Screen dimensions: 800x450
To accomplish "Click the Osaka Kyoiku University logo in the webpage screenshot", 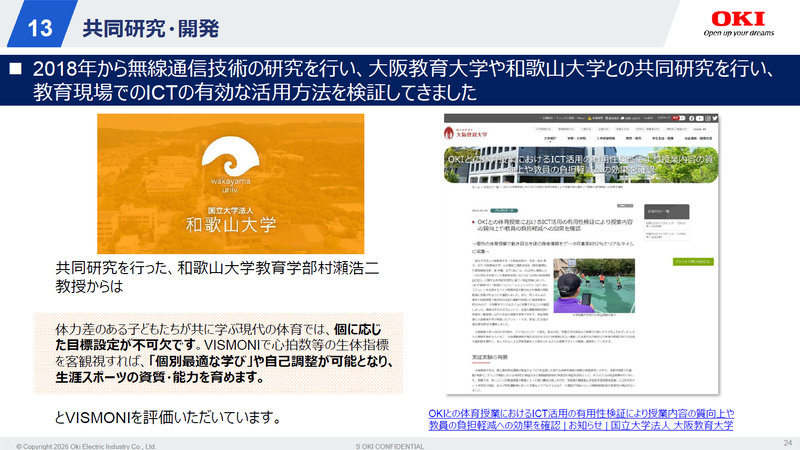I will click(465, 134).
